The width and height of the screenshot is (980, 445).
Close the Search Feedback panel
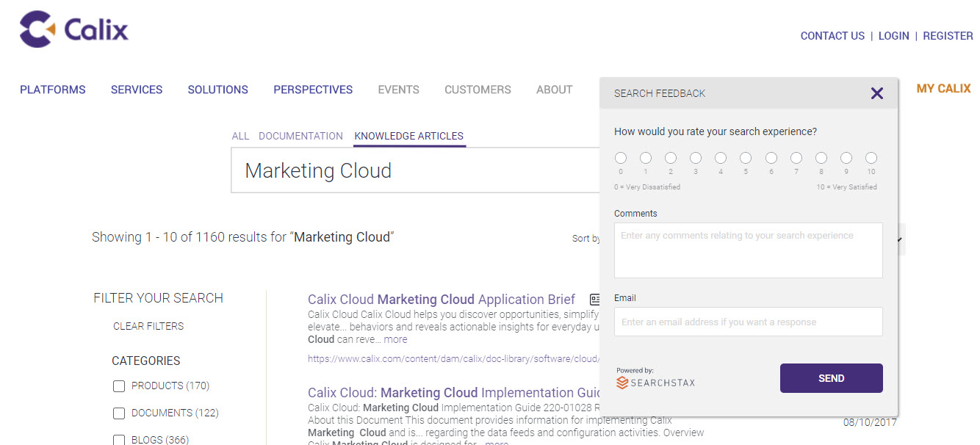coord(876,93)
